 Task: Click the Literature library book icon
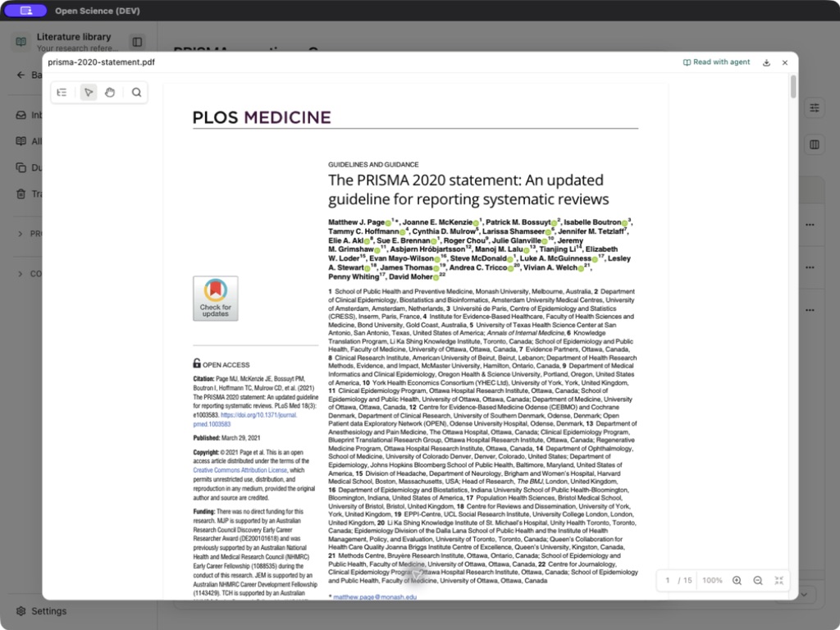(x=21, y=41)
